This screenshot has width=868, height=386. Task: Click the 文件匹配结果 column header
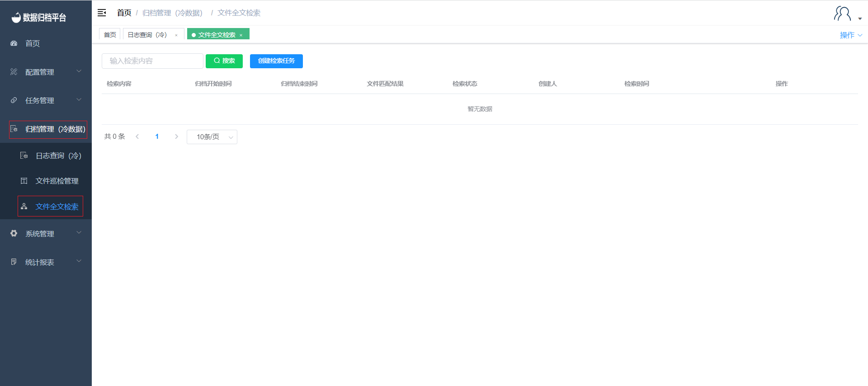[x=385, y=84]
